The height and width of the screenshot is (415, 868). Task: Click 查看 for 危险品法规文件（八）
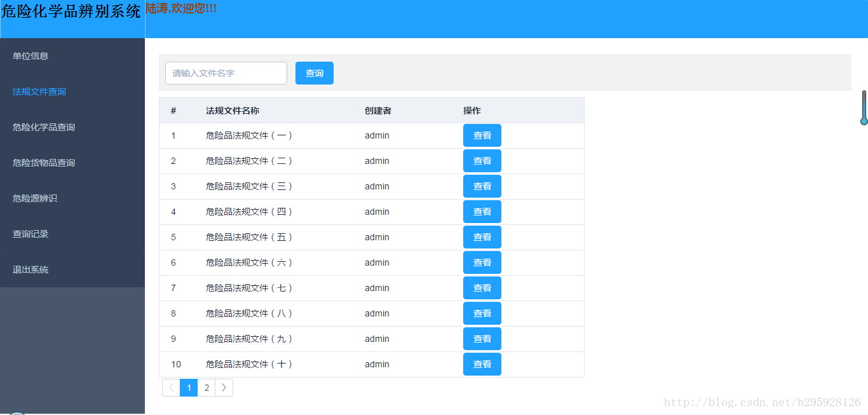(x=482, y=313)
